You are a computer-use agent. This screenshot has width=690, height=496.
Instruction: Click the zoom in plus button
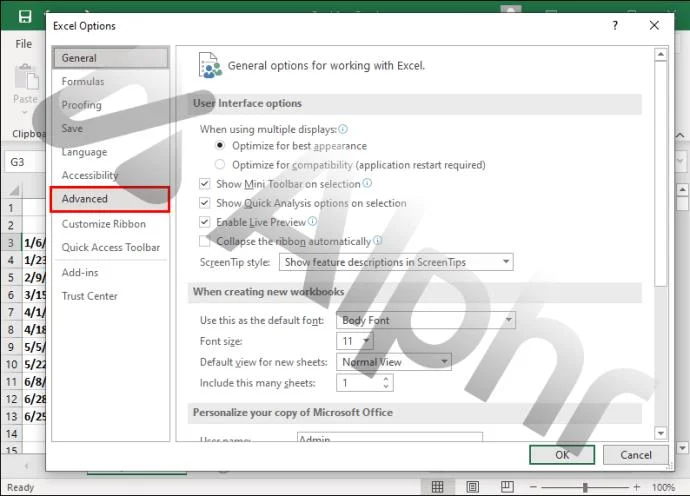[x=636, y=487]
